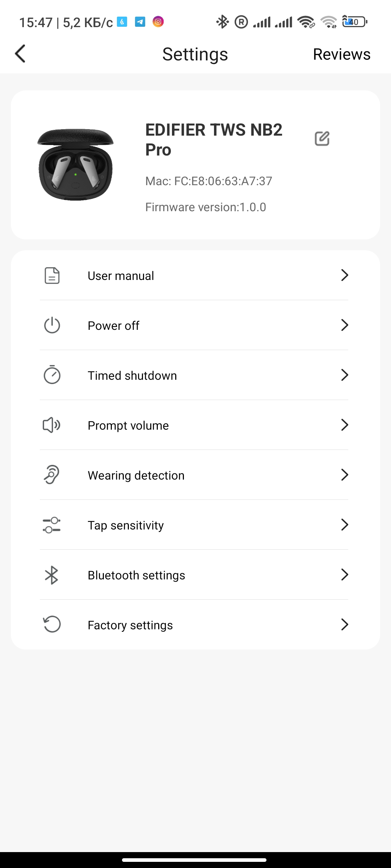Edit device name with pencil icon
Image resolution: width=391 pixels, height=868 pixels.
click(322, 139)
